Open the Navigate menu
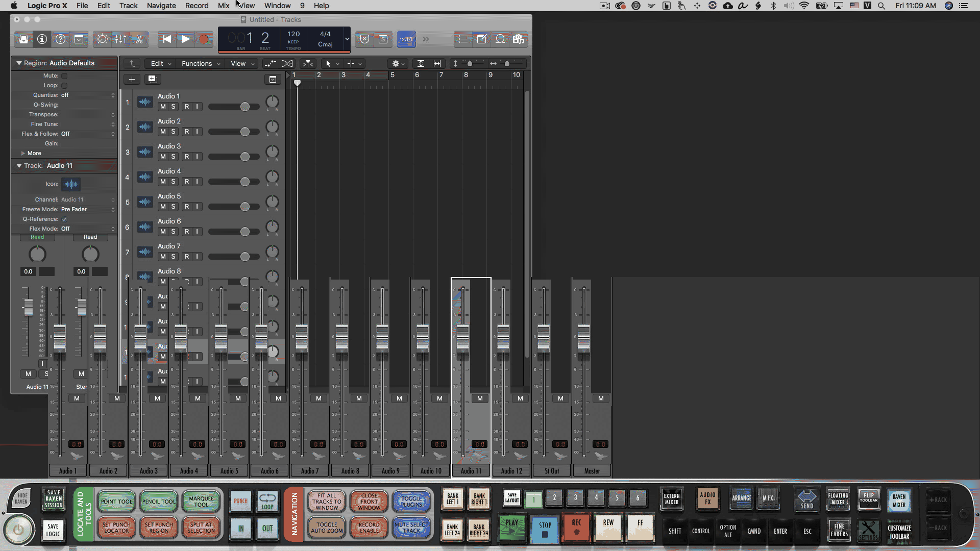The image size is (980, 551). pos(161,6)
